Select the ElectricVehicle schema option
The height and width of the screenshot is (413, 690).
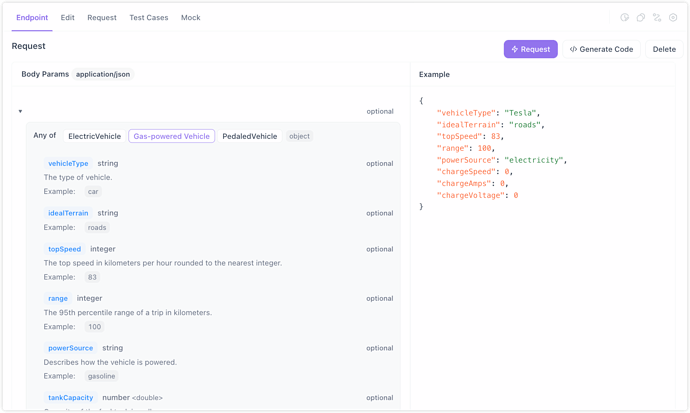pyautogui.click(x=94, y=136)
